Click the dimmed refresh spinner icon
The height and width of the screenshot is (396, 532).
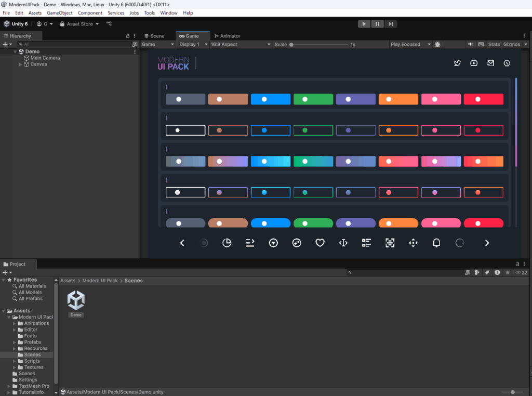click(x=460, y=243)
